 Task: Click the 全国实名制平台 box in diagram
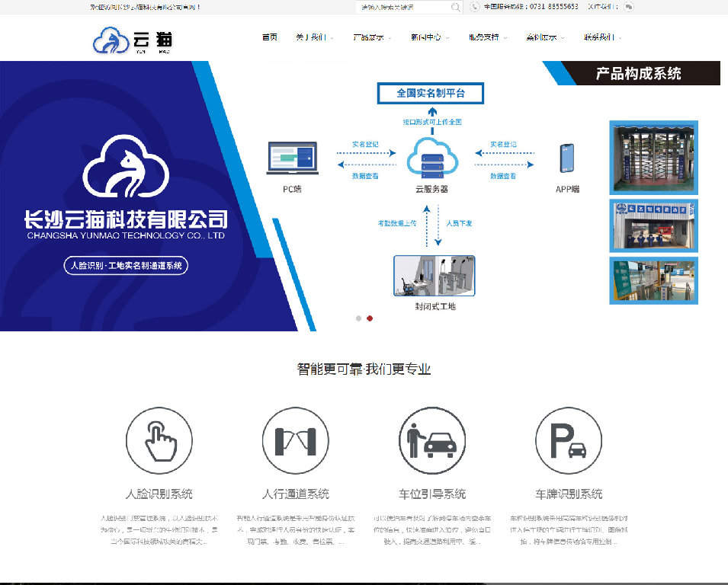point(431,93)
